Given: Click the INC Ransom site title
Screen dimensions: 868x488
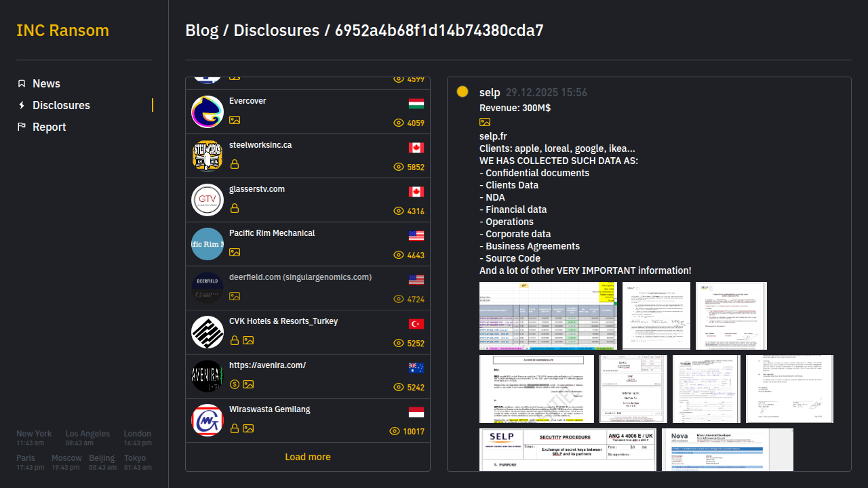Looking at the screenshot, I should [x=62, y=30].
